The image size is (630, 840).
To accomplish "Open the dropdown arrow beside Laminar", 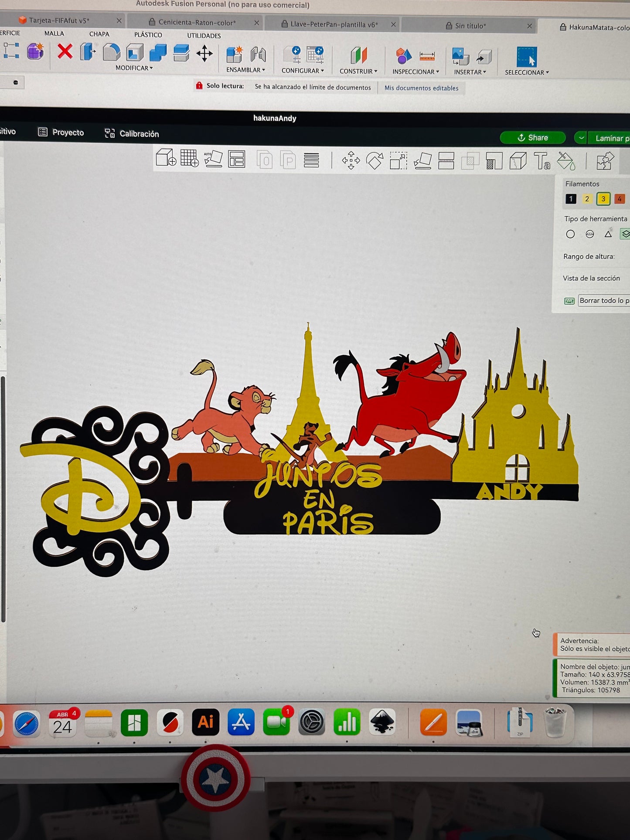I will click(581, 138).
